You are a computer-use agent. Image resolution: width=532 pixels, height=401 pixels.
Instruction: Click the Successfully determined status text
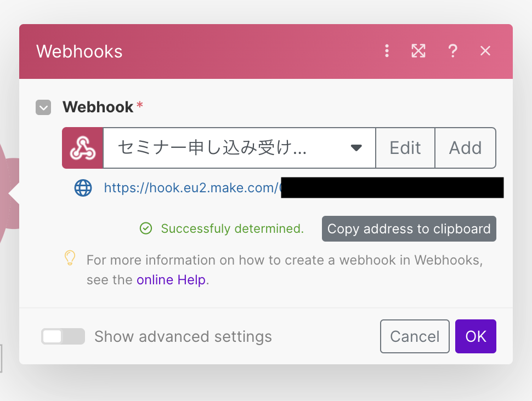[233, 228]
